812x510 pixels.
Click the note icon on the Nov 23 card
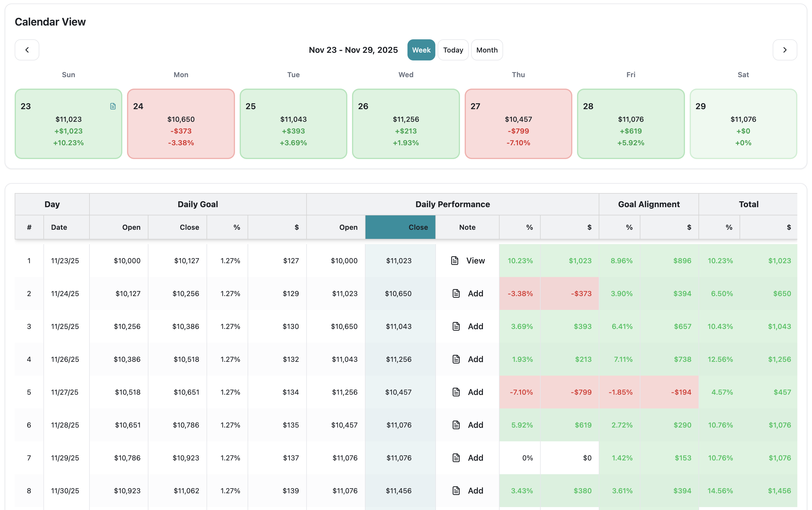click(x=113, y=106)
